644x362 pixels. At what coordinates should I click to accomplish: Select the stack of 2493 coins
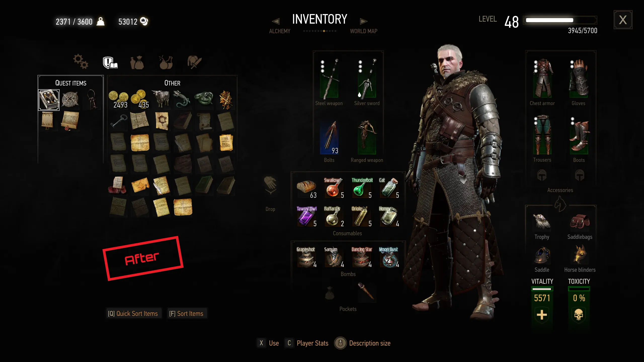[118, 100]
